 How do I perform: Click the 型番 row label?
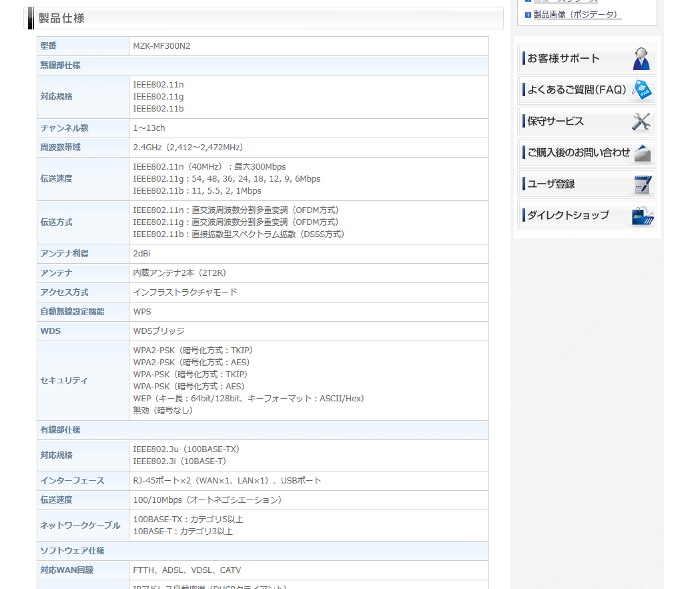tap(49, 46)
